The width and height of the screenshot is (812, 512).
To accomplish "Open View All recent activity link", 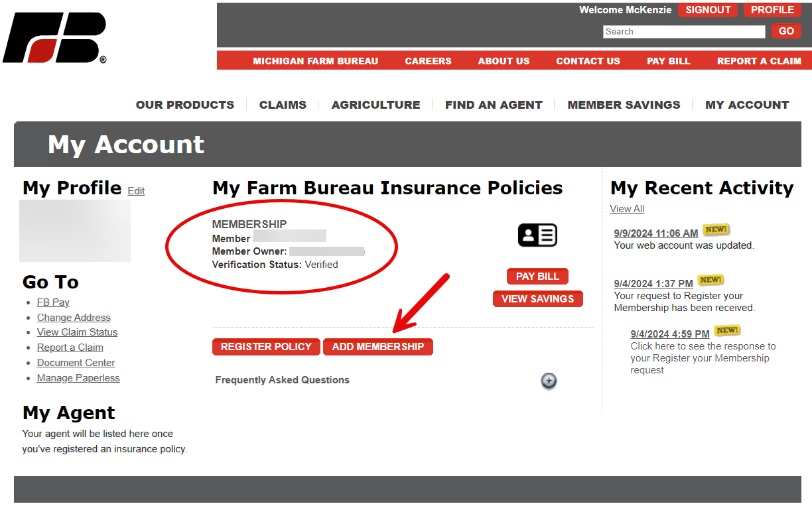I will 627,209.
